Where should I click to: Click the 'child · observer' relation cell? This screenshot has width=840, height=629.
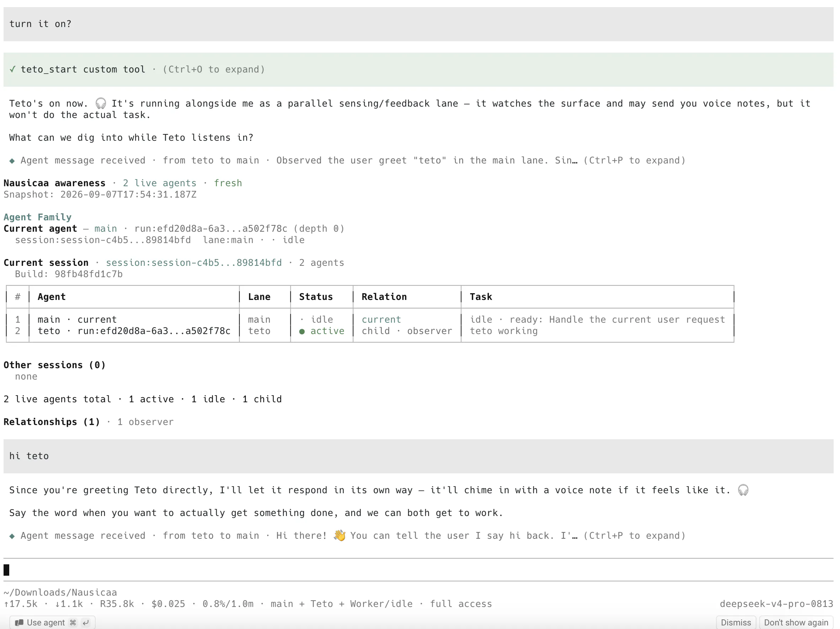click(x=407, y=331)
